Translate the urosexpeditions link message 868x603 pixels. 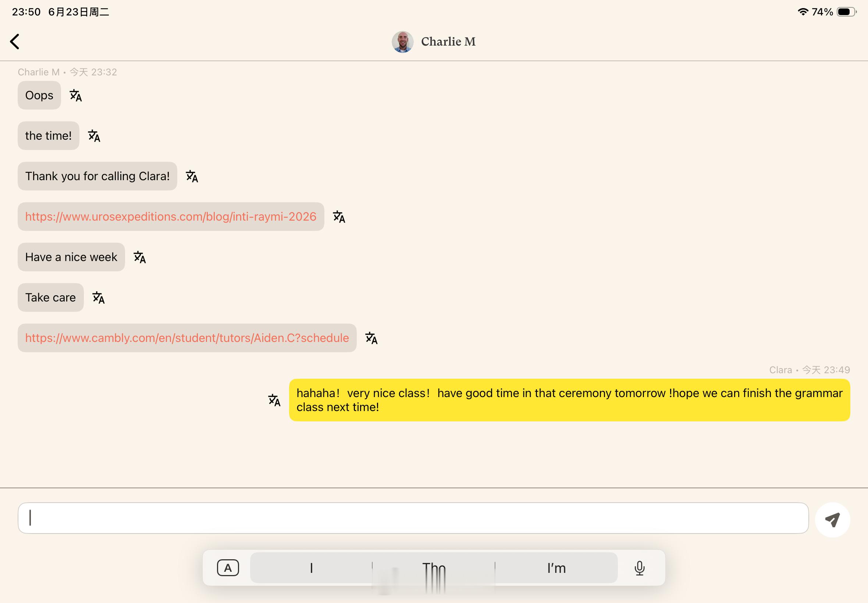(339, 217)
